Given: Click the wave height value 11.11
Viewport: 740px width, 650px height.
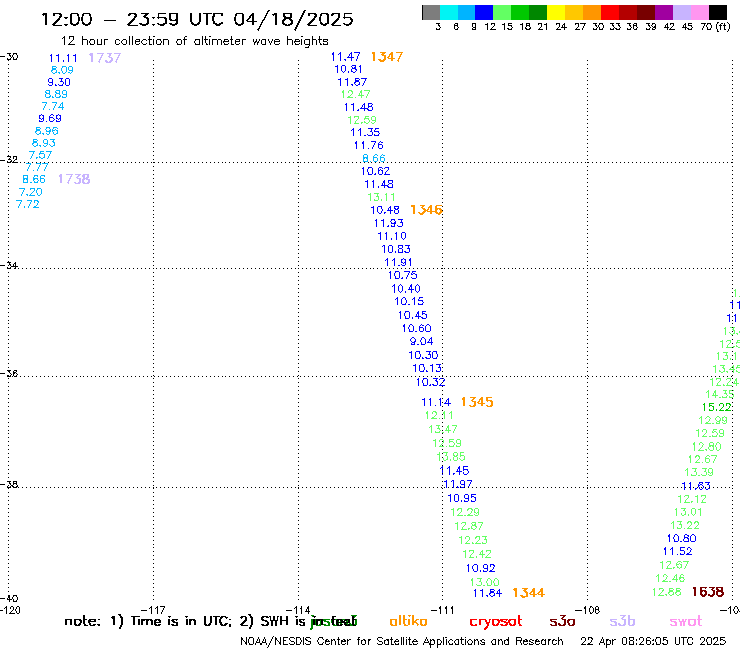Looking at the screenshot, I should [x=63, y=58].
